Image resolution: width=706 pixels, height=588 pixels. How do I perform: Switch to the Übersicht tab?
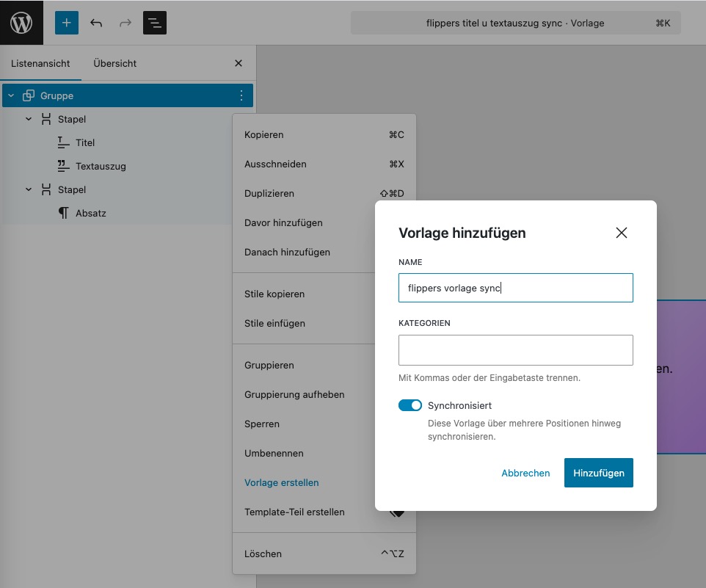[115, 63]
